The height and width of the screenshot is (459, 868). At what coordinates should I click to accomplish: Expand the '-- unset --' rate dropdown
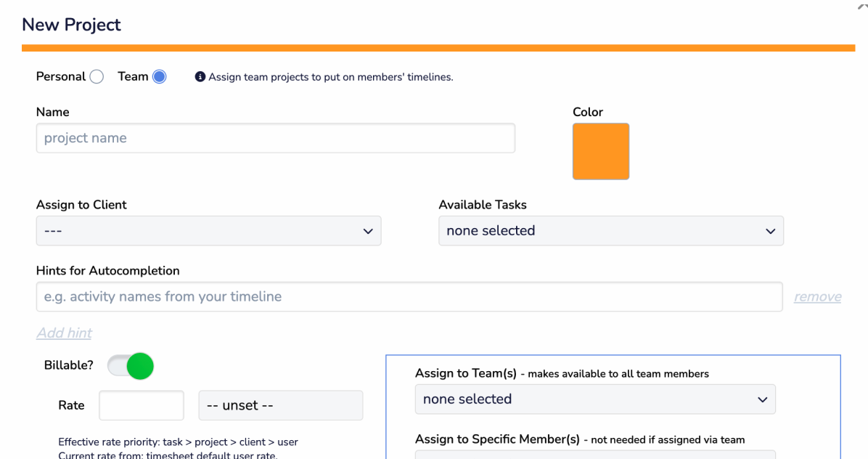click(280, 405)
